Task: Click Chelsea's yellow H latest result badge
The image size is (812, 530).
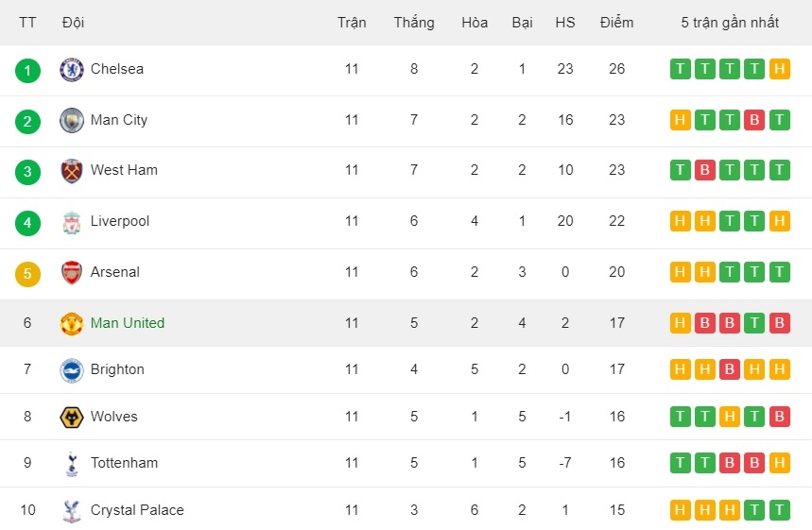Action: click(779, 69)
